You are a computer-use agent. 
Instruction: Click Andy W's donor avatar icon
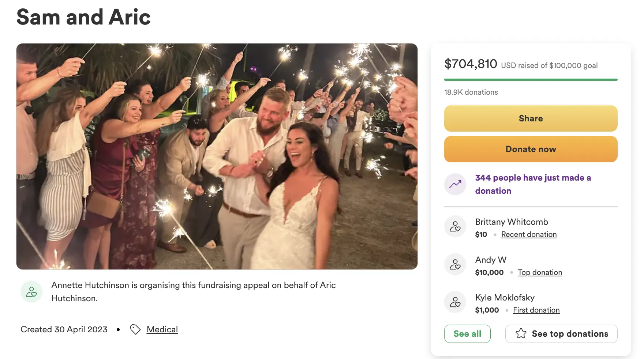[x=455, y=264]
